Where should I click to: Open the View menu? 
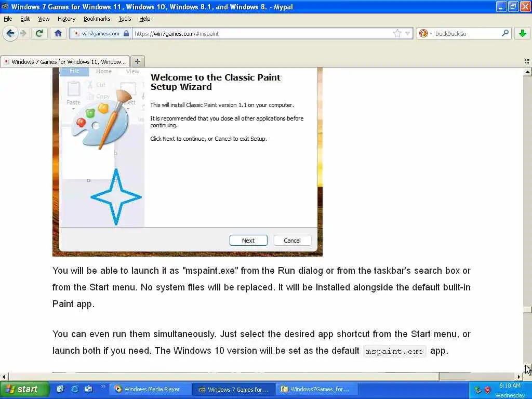click(x=44, y=19)
